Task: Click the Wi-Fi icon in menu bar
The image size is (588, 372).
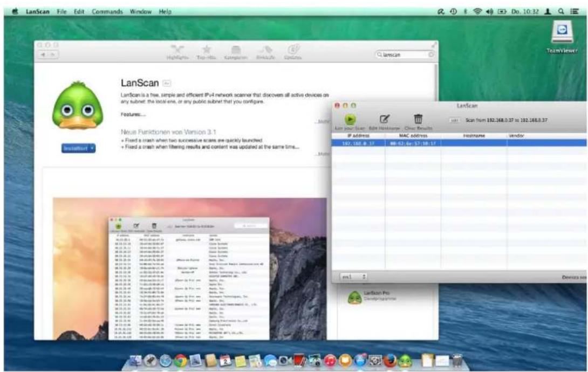Action: (477, 12)
